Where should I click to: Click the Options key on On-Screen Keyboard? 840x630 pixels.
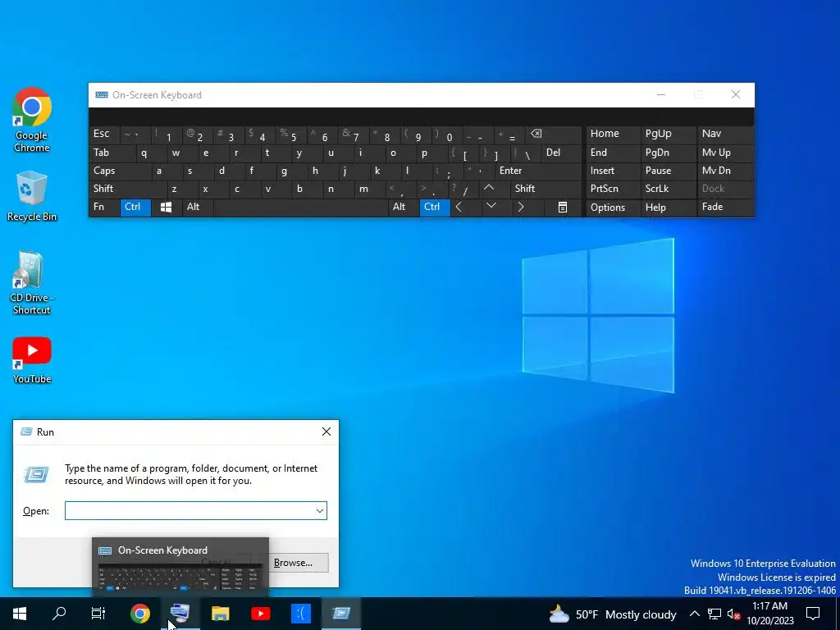pyautogui.click(x=614, y=208)
